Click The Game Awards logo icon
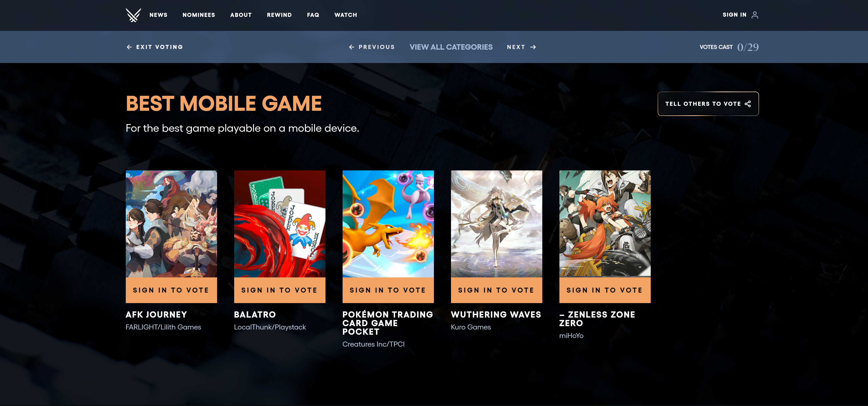This screenshot has width=868, height=406. pos(133,15)
